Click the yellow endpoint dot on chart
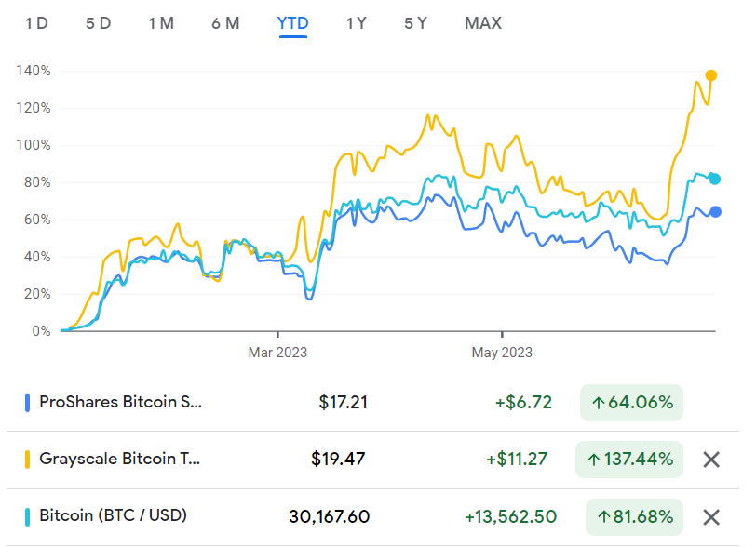 point(710,75)
